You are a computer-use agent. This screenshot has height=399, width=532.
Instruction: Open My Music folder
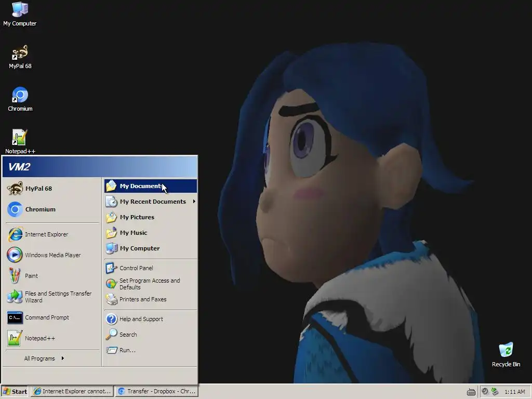click(151, 233)
